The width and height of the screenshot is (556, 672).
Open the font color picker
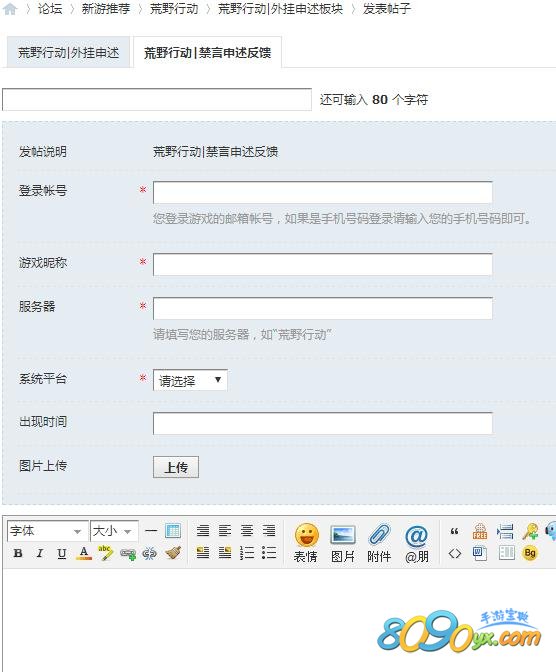[84, 553]
